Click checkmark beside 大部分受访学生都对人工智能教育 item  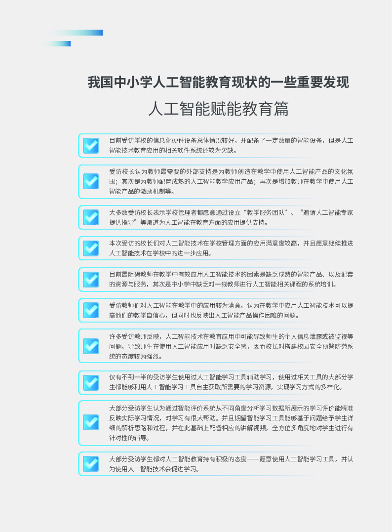[91, 464]
